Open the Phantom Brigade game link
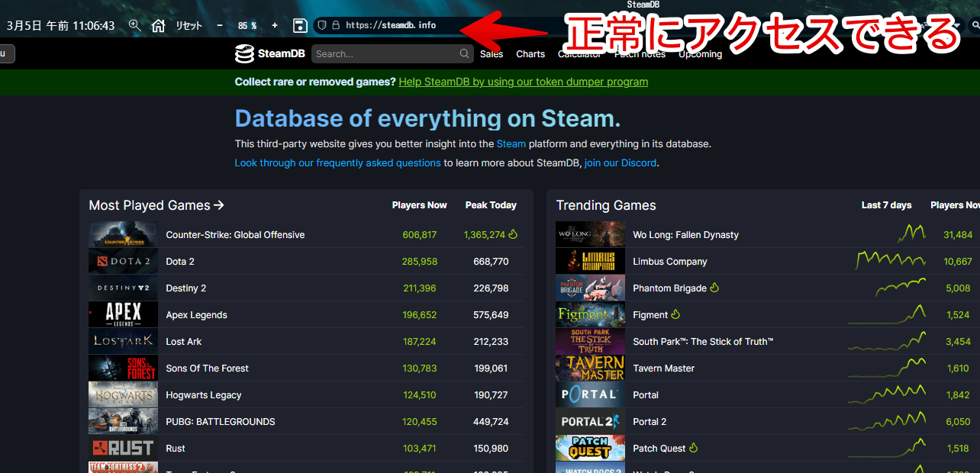 click(x=669, y=288)
